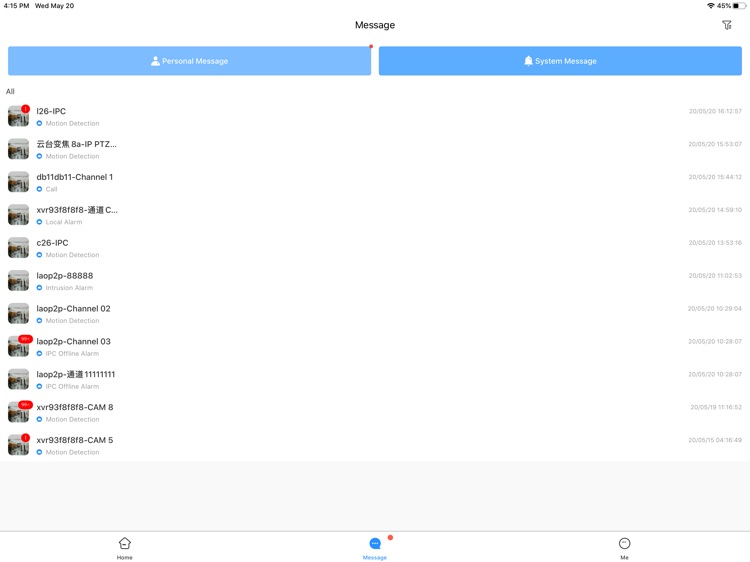
Task: Click timestamp 20/05/20 14:59:10
Action: [715, 210]
